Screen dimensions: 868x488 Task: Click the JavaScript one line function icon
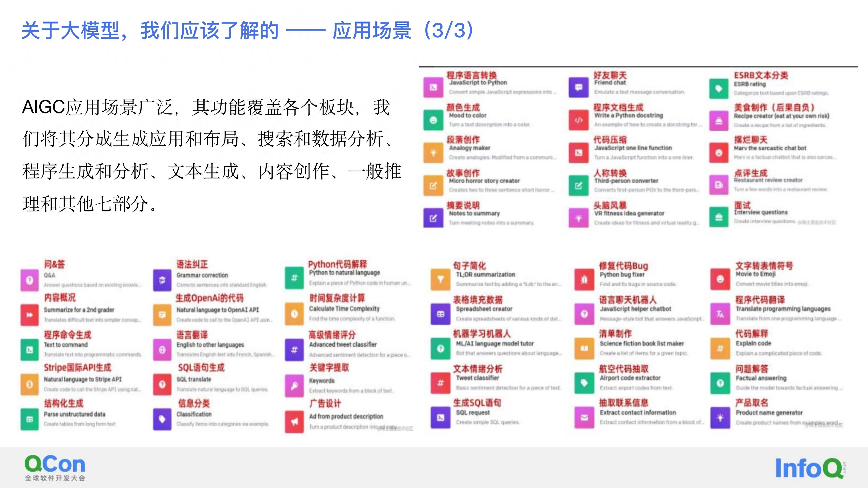[x=579, y=153]
